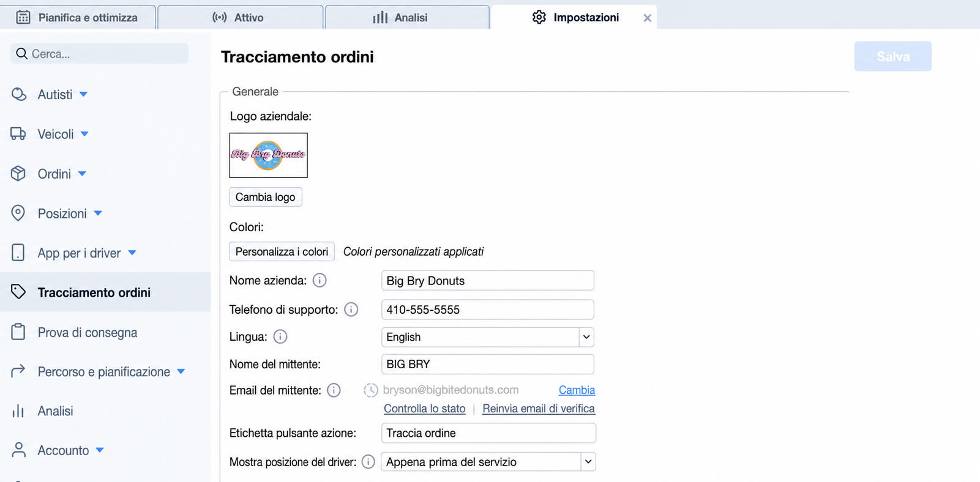
Task: Click the info icon beside Telefono di supporto
Action: click(351, 310)
